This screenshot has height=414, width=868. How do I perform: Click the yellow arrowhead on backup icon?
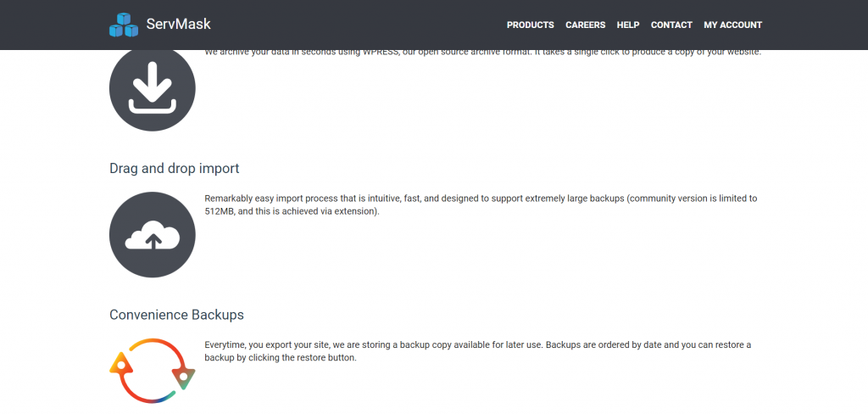[120, 363]
